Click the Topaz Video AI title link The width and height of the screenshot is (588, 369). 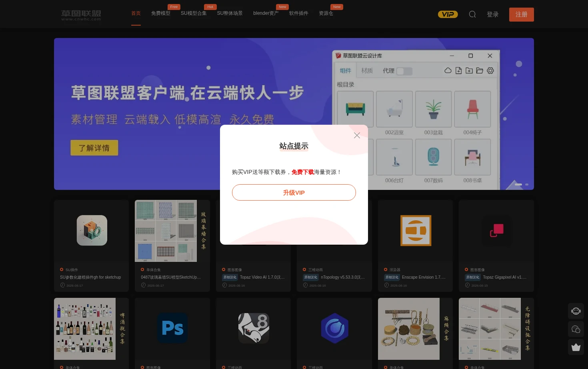tap(262, 277)
